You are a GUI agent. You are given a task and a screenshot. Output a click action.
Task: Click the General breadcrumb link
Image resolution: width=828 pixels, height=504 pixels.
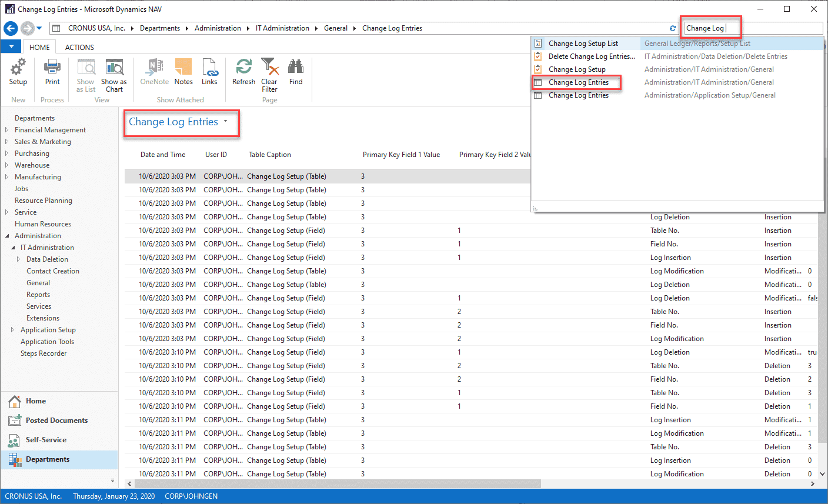click(336, 28)
